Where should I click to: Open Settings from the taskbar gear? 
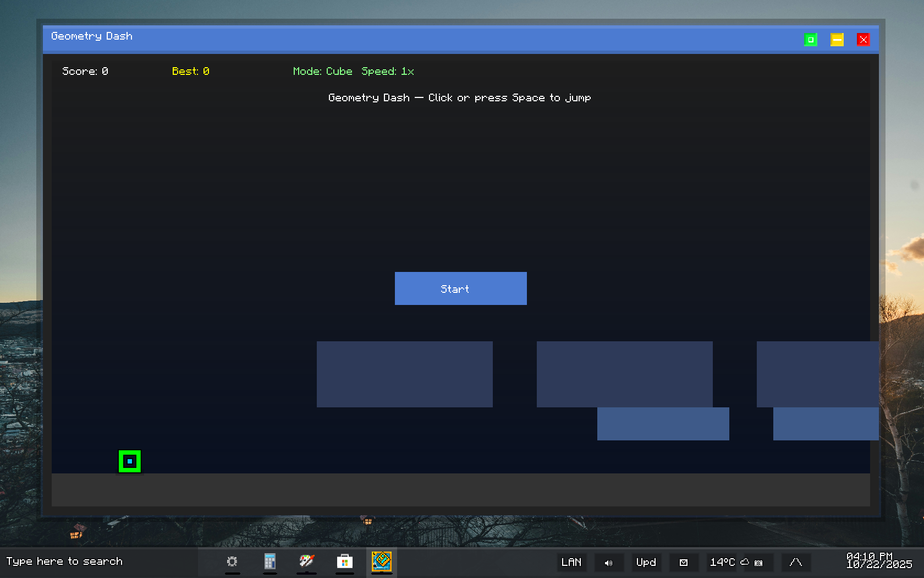click(x=232, y=562)
